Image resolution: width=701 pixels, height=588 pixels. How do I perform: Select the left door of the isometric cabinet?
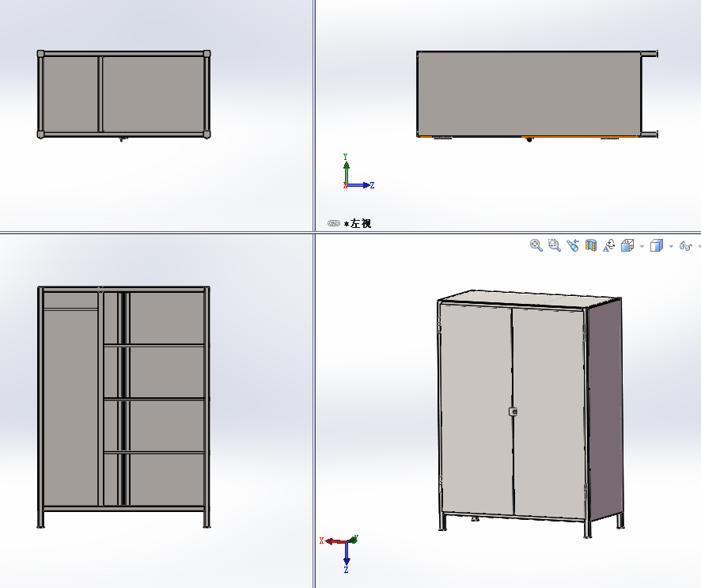pos(476,410)
